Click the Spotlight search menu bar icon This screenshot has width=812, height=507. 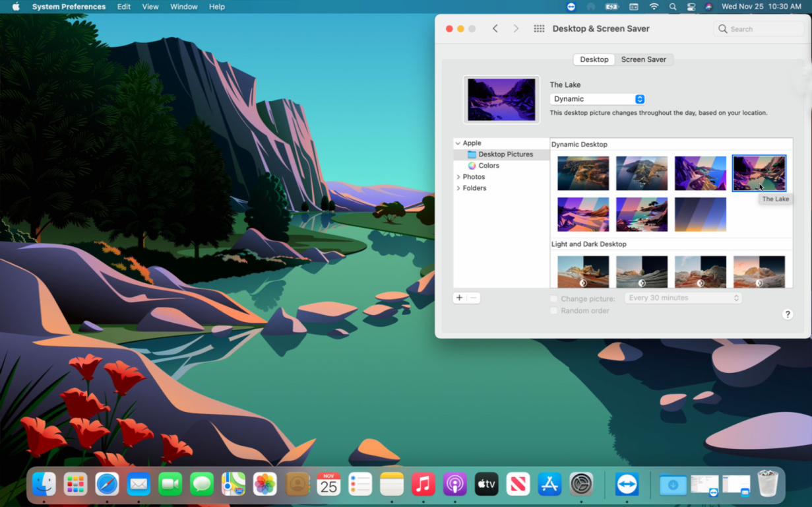coord(673,7)
